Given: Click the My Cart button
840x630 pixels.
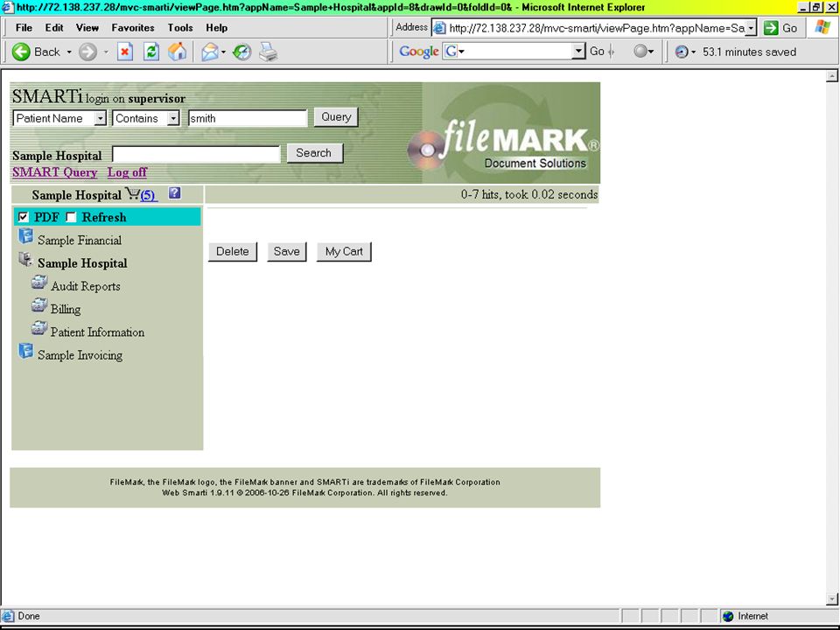Looking at the screenshot, I should 344,252.
